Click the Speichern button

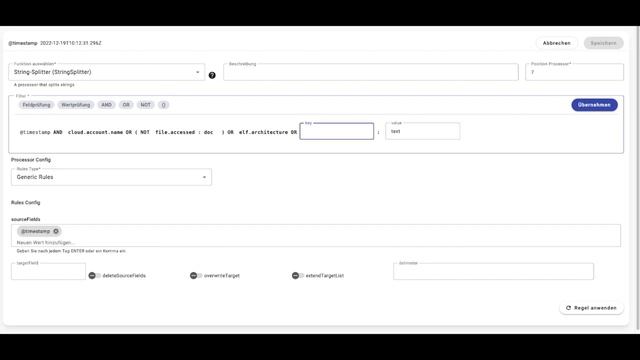pos(603,43)
